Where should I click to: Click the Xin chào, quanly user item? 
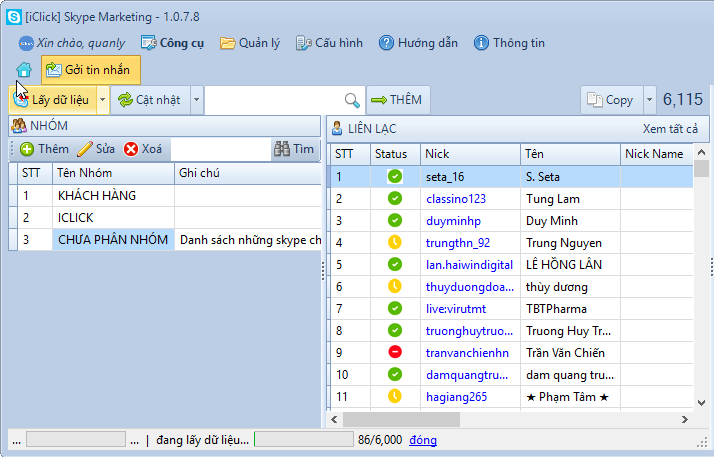pos(71,43)
